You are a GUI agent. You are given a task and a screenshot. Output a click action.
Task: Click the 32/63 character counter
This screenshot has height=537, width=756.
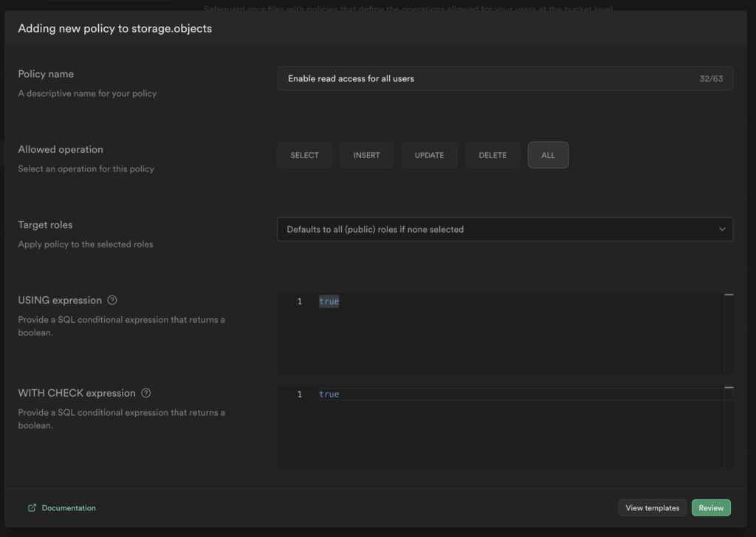tap(711, 78)
